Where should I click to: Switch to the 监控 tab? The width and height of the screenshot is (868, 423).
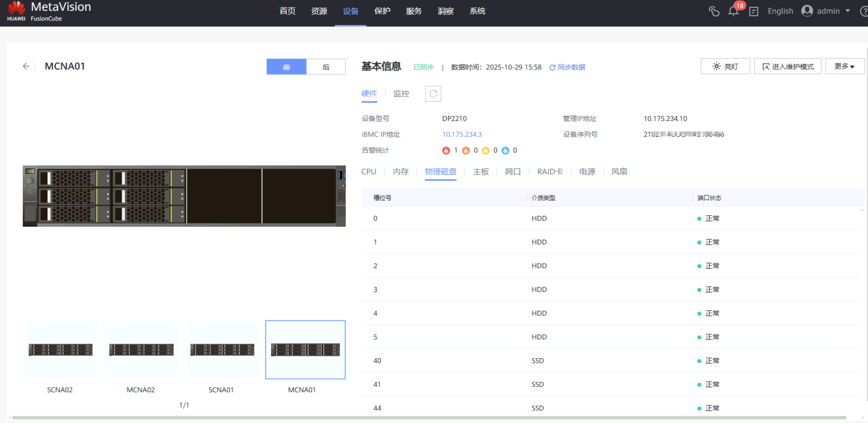[401, 94]
